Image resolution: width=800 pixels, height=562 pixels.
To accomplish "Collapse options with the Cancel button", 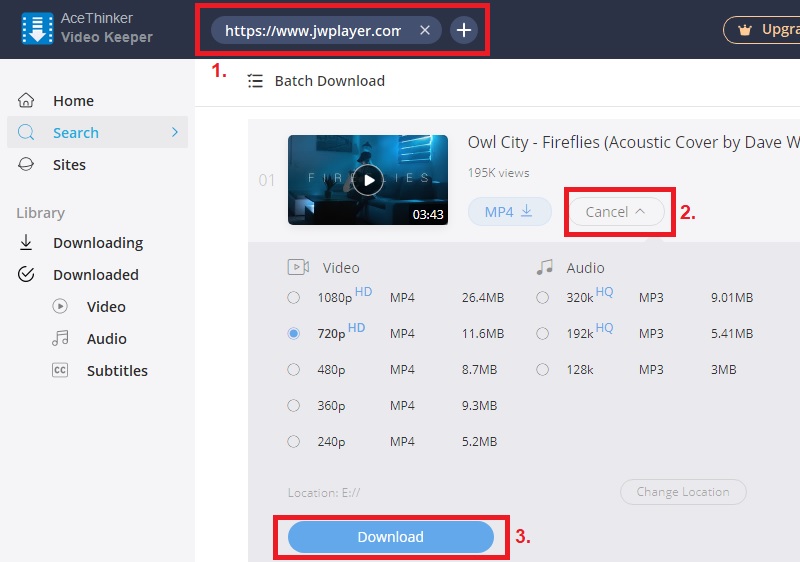I will tap(616, 212).
